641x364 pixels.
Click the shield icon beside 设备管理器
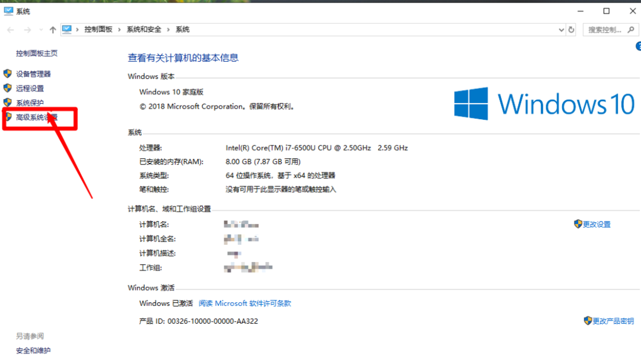pyautogui.click(x=7, y=74)
